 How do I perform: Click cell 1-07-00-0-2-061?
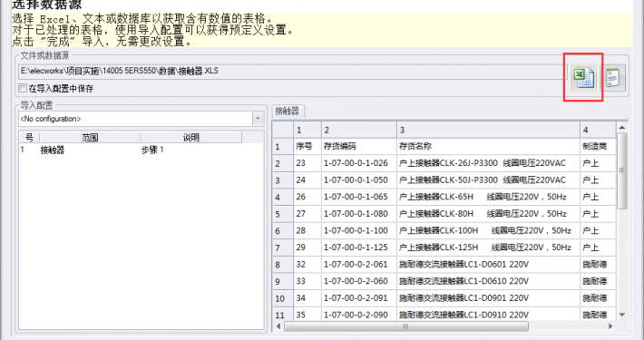pos(359,265)
